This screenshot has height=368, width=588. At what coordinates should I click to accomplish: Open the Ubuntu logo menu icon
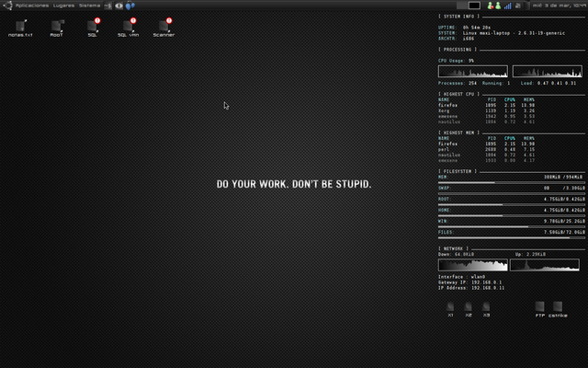[x=7, y=6]
